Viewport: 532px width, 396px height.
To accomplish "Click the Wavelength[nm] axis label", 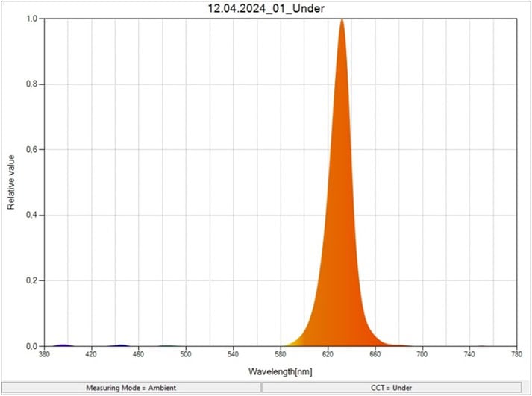I will point(280,371).
